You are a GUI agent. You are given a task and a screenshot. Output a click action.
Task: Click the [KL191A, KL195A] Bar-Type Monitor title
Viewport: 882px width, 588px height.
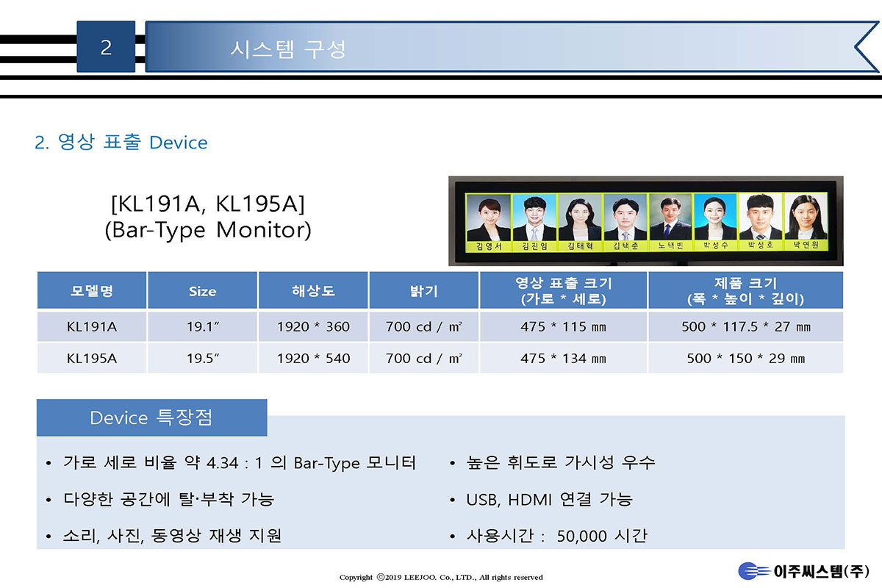click(x=208, y=216)
